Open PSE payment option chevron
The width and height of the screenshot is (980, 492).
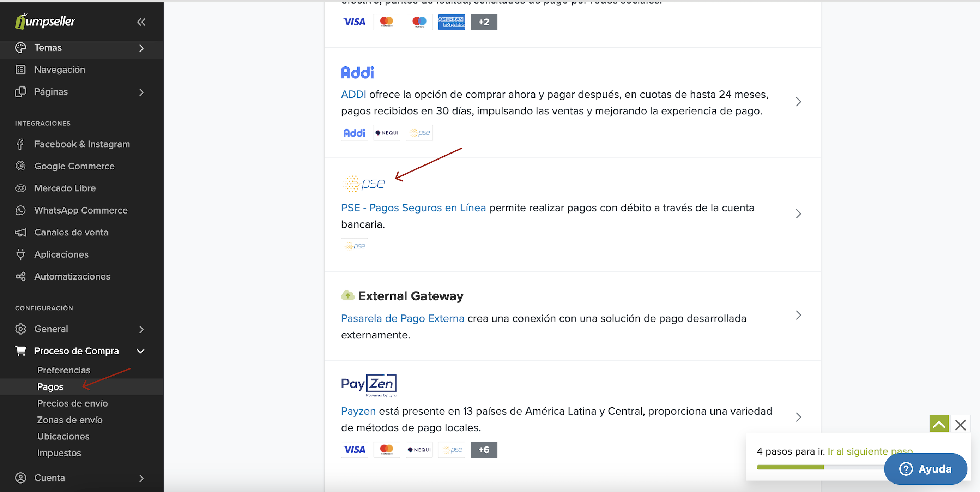[x=798, y=214]
